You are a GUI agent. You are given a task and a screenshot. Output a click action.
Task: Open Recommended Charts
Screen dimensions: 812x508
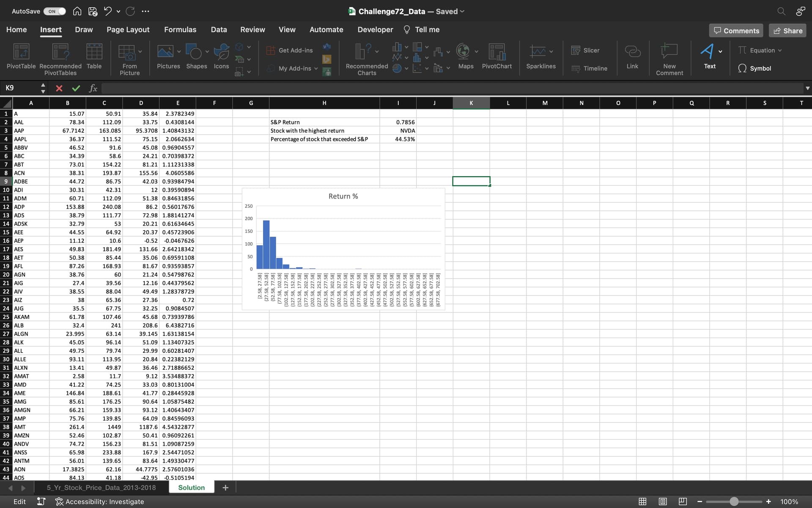[367, 59]
